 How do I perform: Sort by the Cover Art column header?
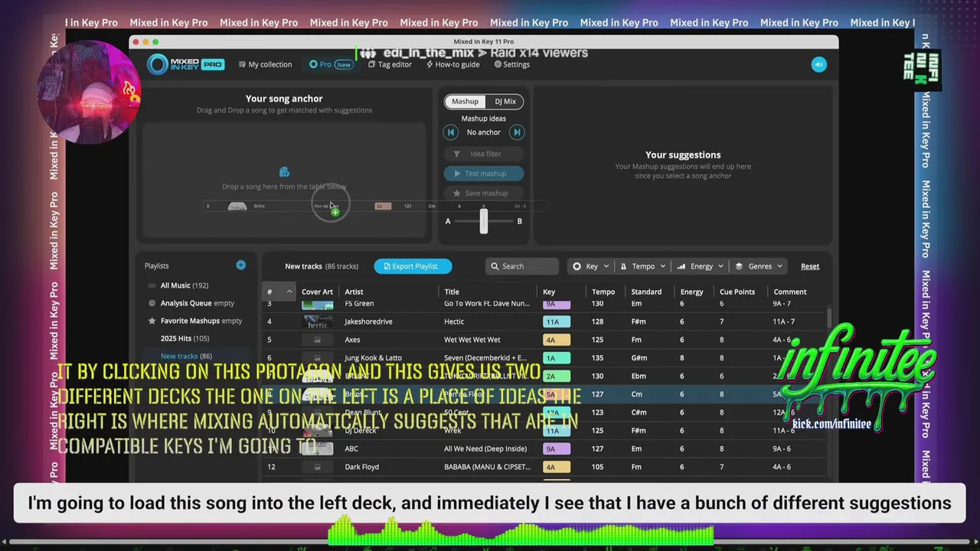(317, 292)
